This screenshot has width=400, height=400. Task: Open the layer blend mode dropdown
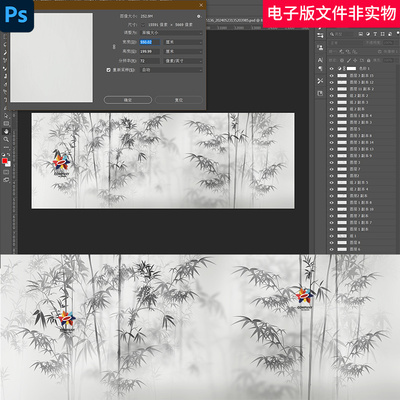click(x=345, y=43)
